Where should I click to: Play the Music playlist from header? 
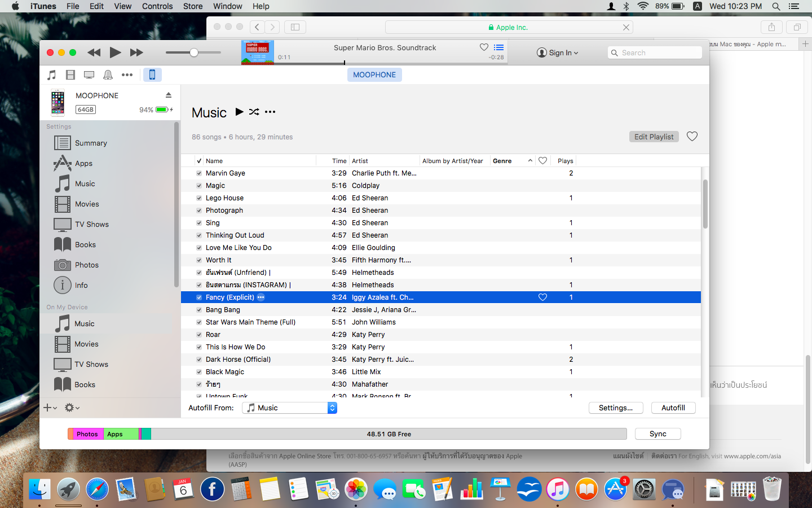coord(239,112)
